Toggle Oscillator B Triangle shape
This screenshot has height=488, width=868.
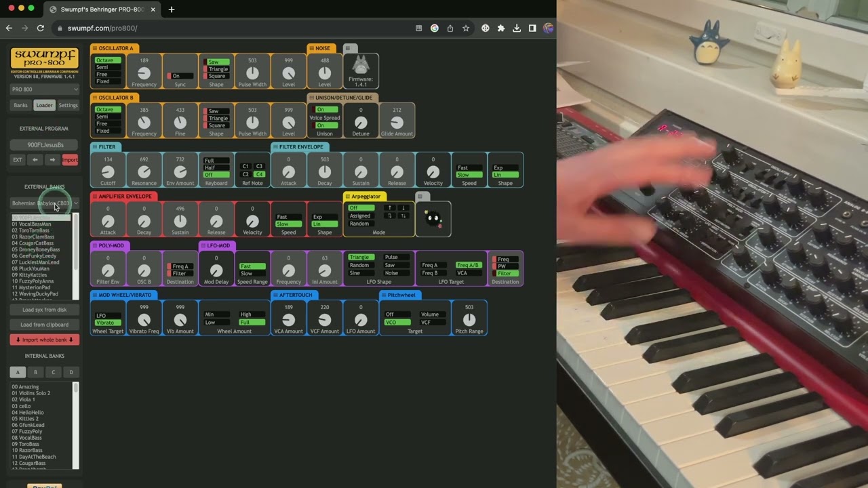(x=216, y=118)
